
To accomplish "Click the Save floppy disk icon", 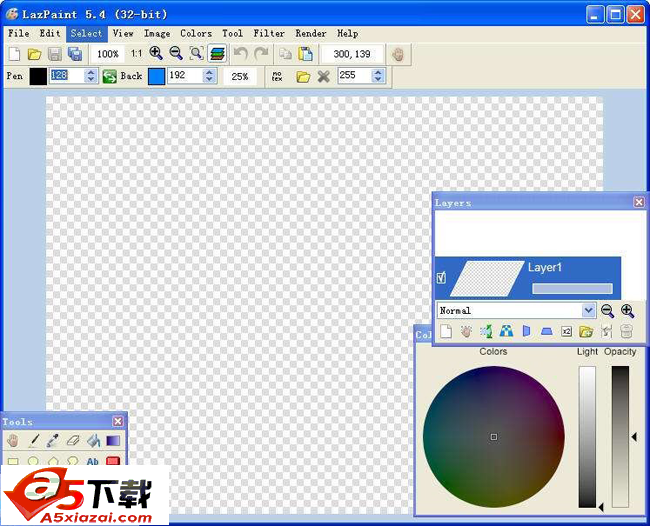I will point(55,54).
